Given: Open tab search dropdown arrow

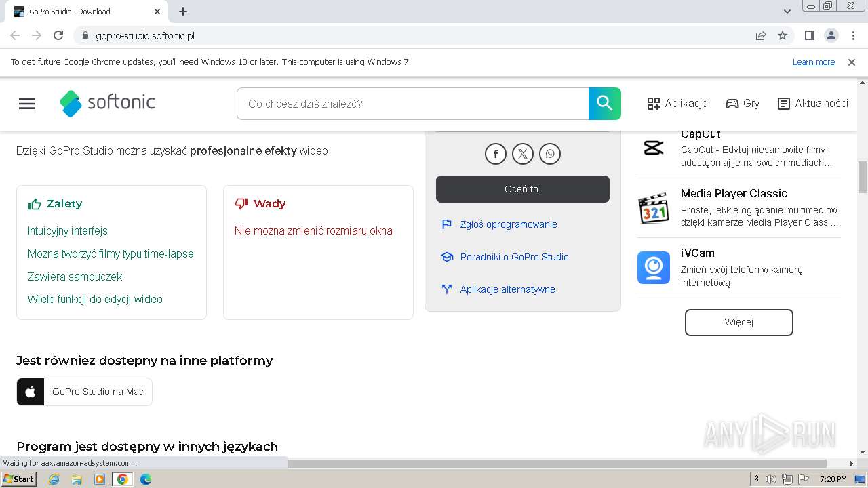Looking at the screenshot, I should pyautogui.click(x=787, y=12).
